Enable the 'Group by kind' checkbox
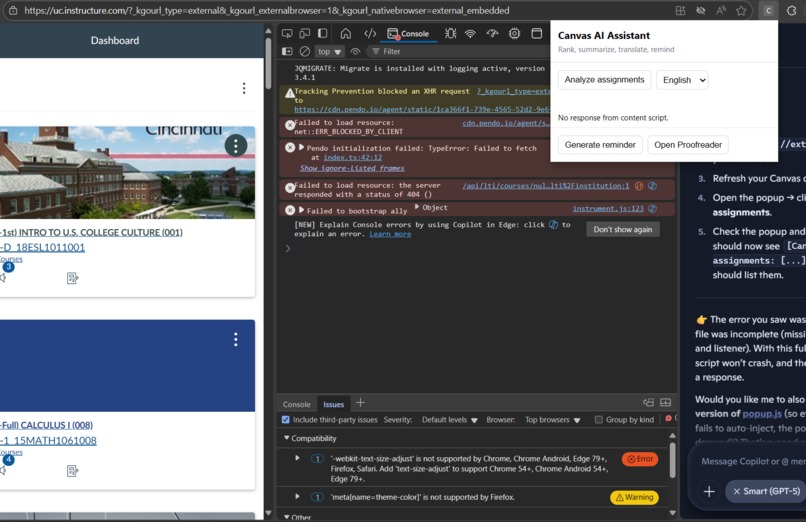This screenshot has width=806, height=522. [598, 420]
